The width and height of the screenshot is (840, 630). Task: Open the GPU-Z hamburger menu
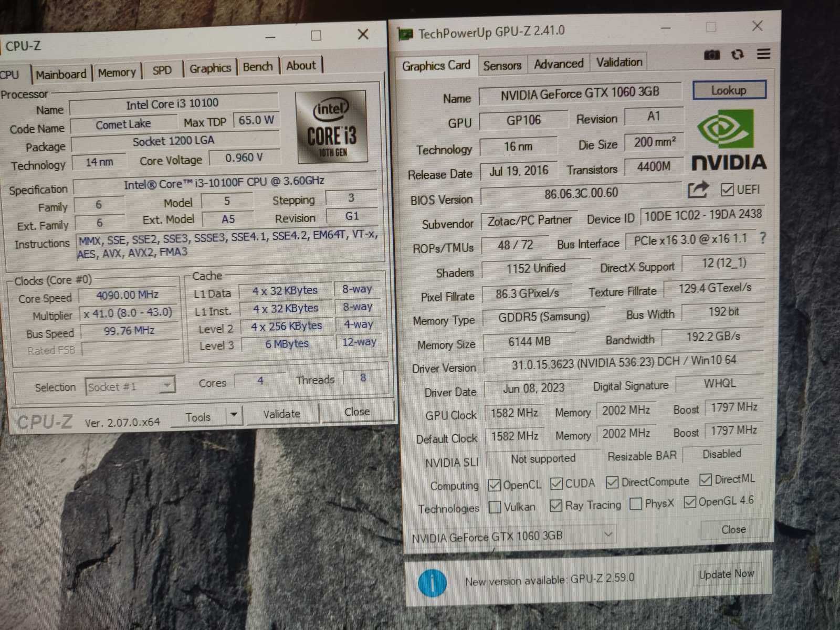click(763, 54)
